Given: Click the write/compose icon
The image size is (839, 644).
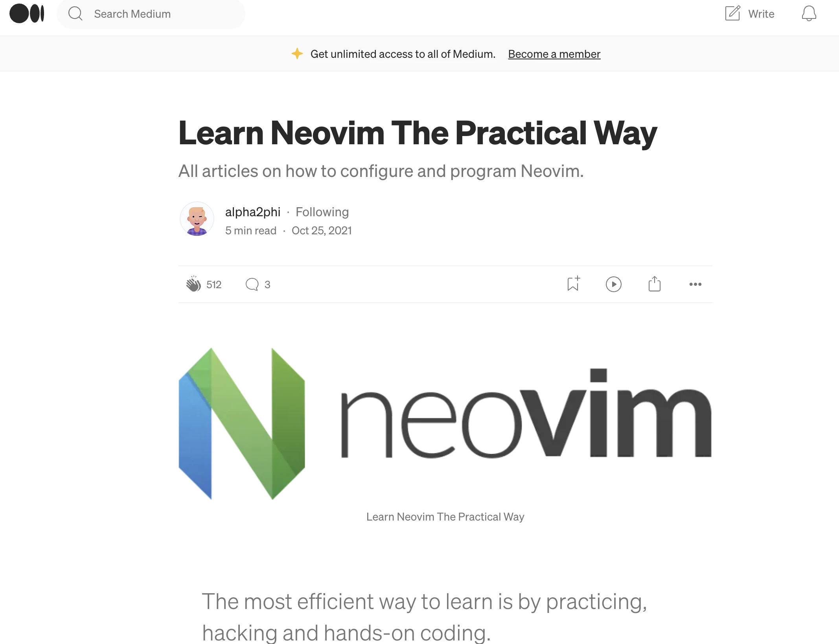Looking at the screenshot, I should 733,13.
